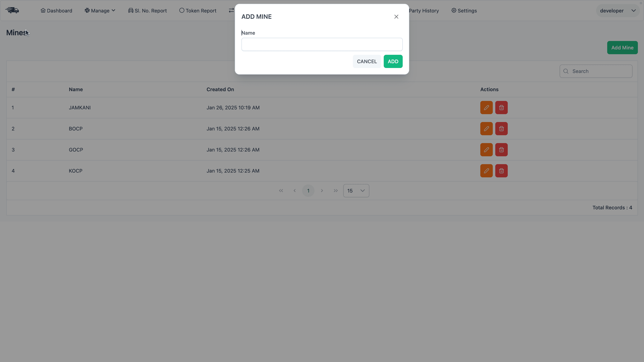This screenshot has height=362, width=644.
Task: Delete the KOCP mine entry
Action: point(501,171)
